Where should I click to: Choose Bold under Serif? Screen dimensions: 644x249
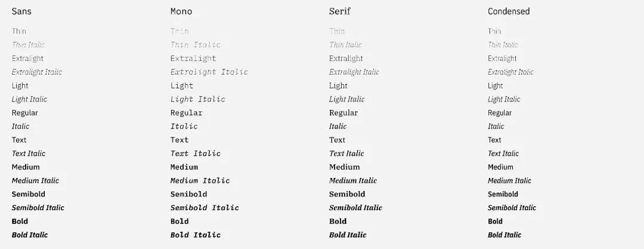pos(338,221)
